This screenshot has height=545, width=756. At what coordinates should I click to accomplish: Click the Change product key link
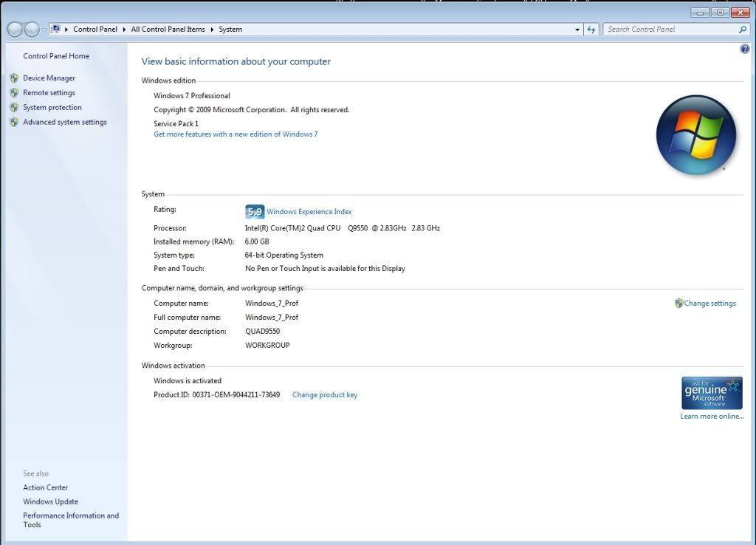(x=325, y=394)
